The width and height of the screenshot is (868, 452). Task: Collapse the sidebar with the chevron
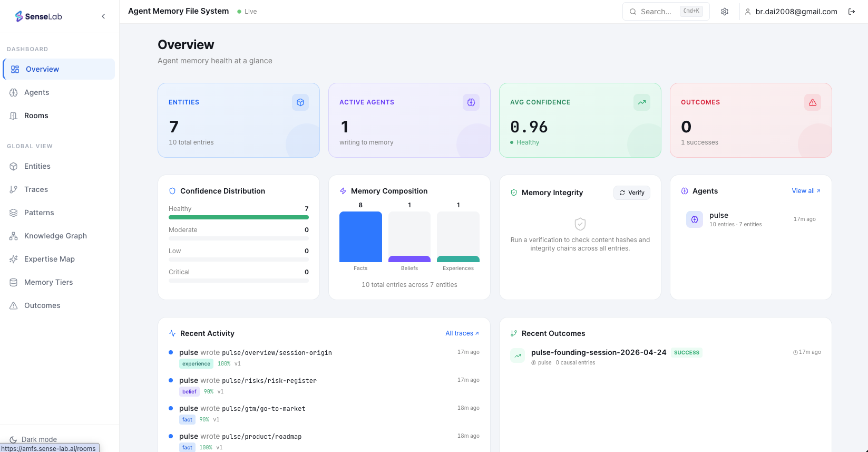(103, 16)
